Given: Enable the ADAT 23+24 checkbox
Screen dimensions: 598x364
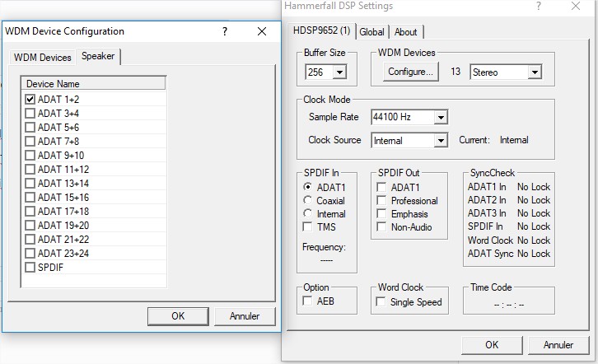Looking at the screenshot, I should tap(30, 253).
